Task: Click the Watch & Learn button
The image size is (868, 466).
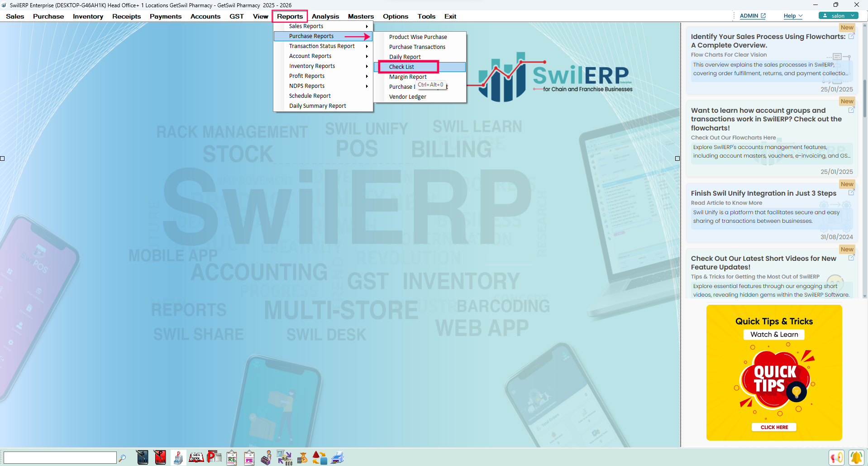Action: tap(774, 334)
